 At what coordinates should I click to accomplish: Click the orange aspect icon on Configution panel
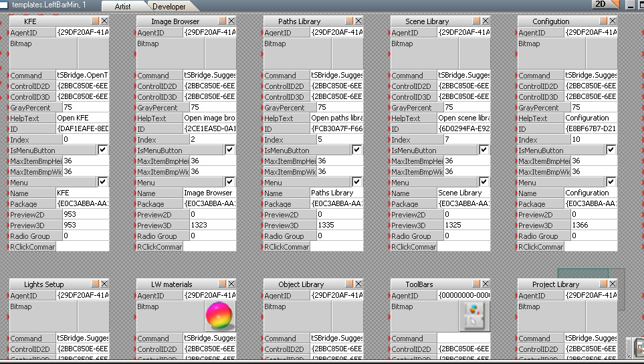[x=603, y=21]
